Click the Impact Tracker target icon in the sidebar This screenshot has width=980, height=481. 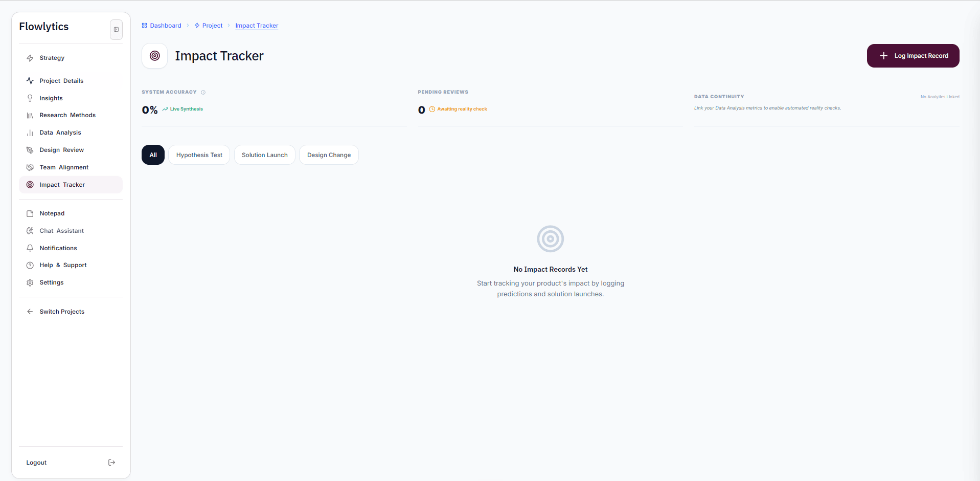click(30, 185)
